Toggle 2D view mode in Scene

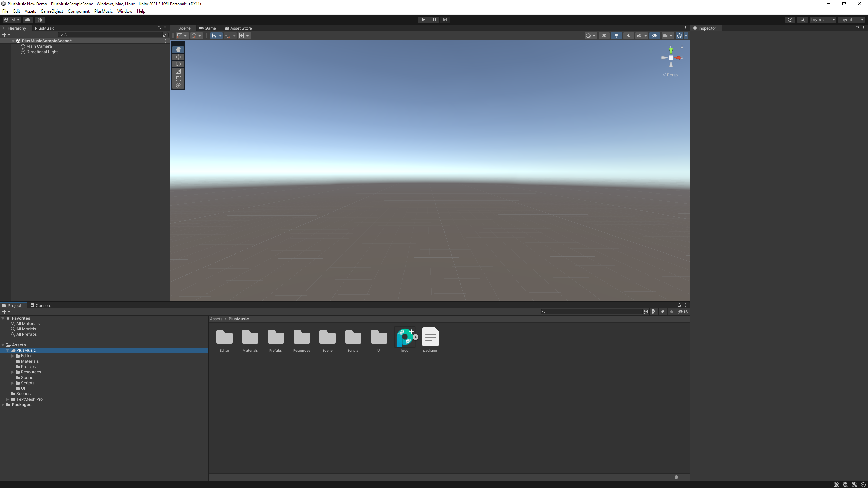point(604,36)
